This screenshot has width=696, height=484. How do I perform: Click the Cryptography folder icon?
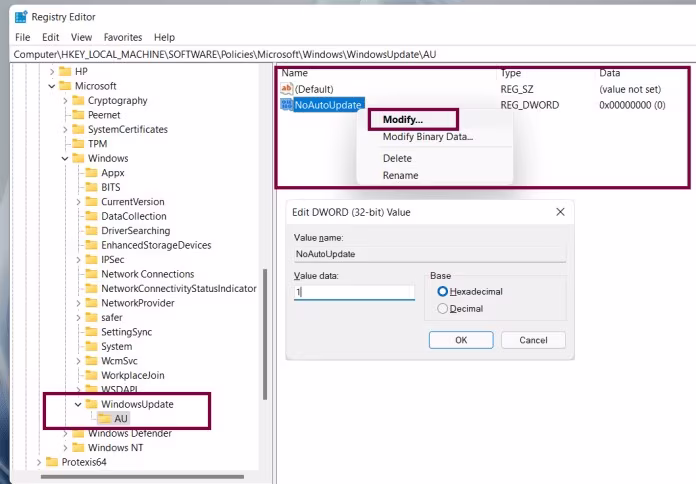78,100
